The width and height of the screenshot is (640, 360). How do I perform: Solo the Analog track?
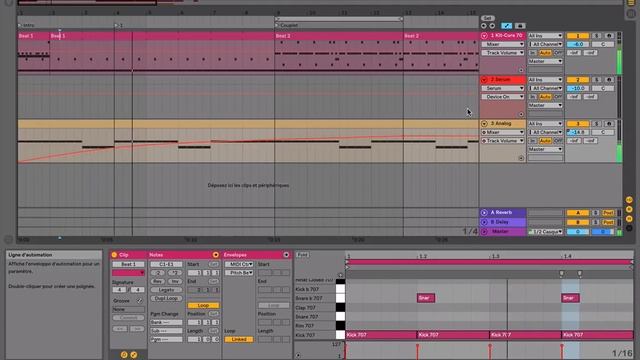(596, 123)
